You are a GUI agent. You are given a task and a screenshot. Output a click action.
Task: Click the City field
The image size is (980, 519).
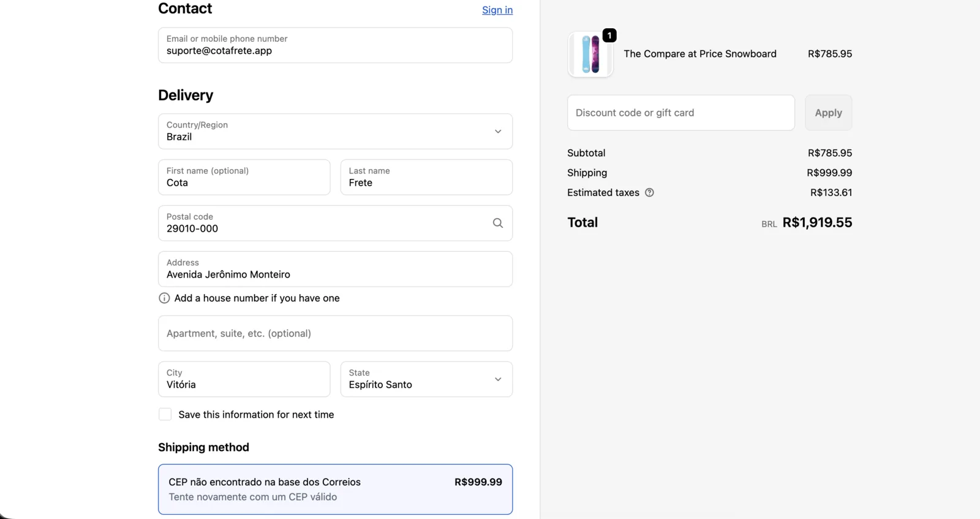tap(244, 379)
